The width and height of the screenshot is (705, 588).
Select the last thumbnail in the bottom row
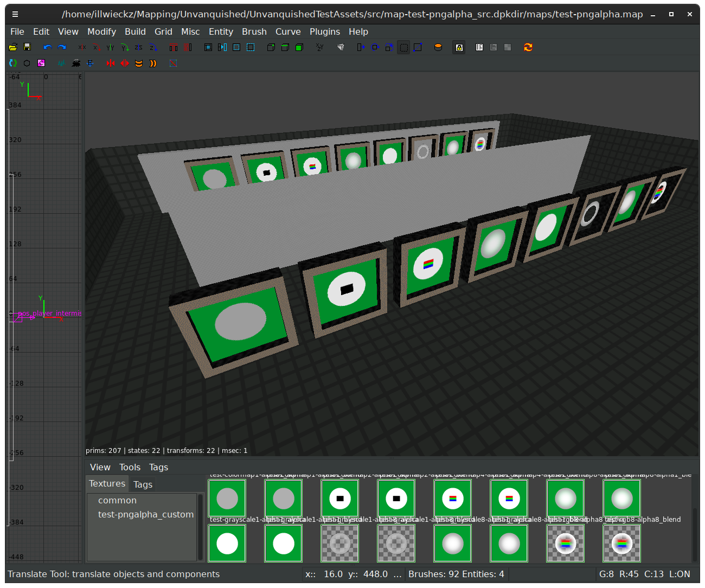(x=622, y=543)
